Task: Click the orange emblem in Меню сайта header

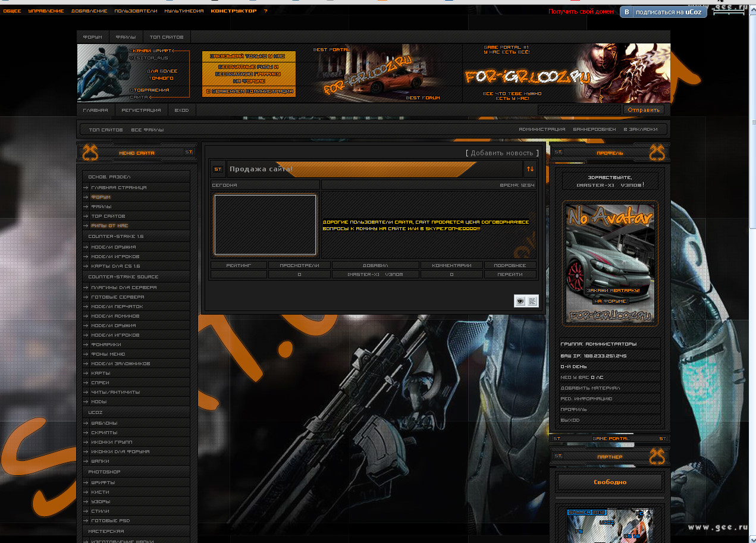Action: click(x=90, y=153)
